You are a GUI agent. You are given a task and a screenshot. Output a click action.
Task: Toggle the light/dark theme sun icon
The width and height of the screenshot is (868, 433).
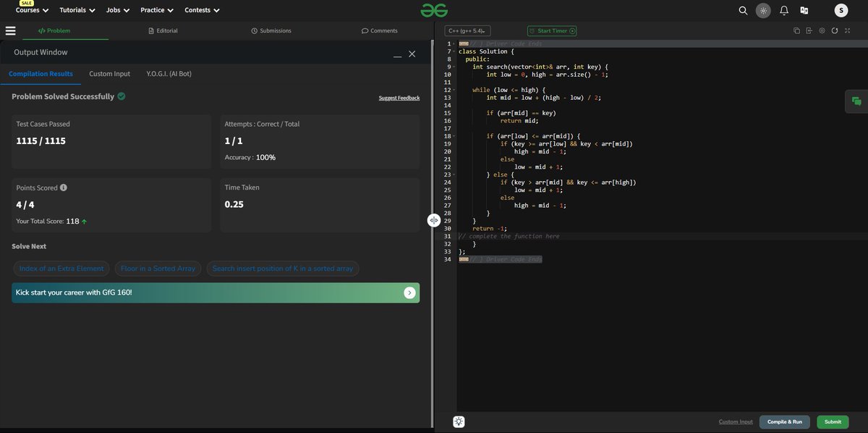[x=763, y=10]
